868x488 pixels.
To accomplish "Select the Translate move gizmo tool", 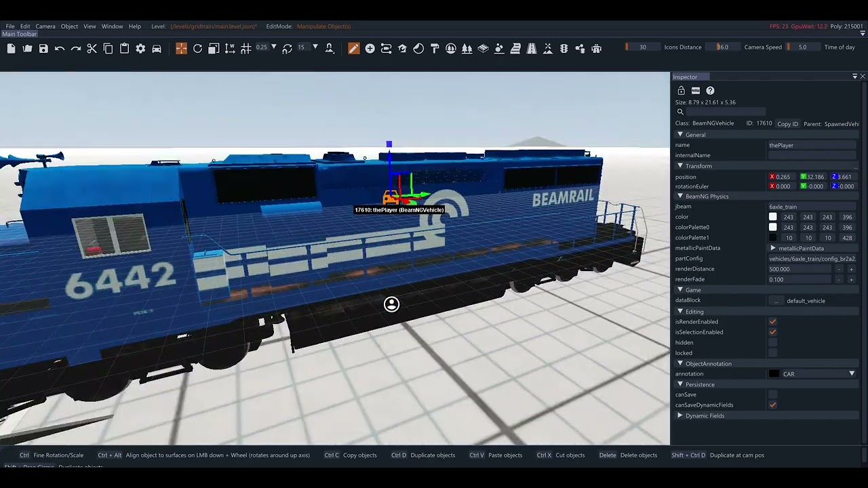I will coord(181,48).
